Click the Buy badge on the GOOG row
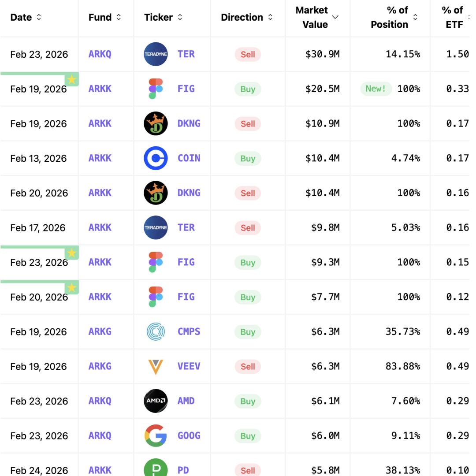The height and width of the screenshot is (476, 476). coord(248,436)
